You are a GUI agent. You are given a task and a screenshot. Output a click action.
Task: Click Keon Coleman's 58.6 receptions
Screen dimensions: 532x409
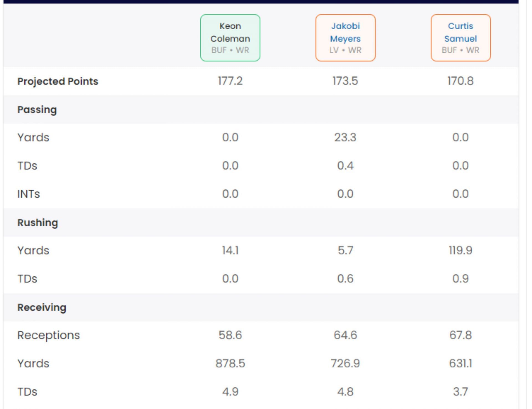pos(230,335)
